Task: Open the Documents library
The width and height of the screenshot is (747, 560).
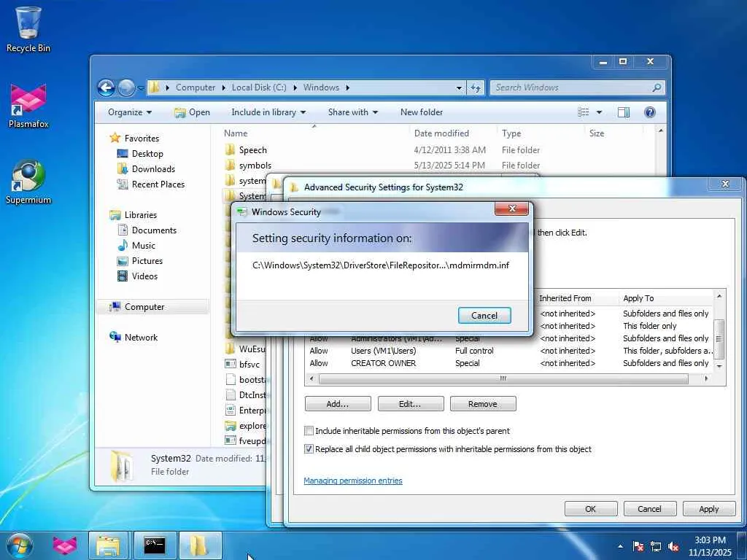Action: click(154, 230)
